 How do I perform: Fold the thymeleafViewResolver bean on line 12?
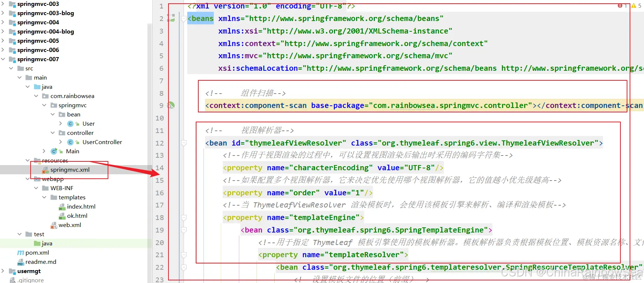184,143
